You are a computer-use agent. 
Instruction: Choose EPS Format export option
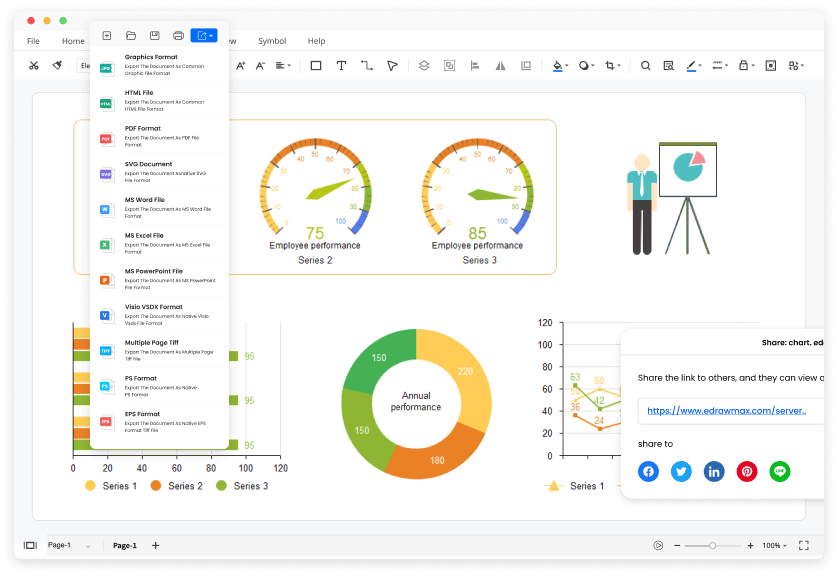(x=160, y=422)
